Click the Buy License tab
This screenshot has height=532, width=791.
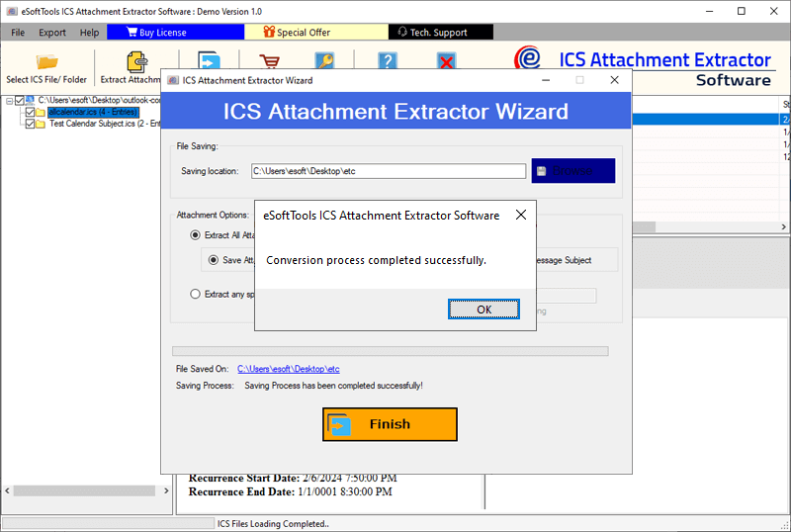(x=176, y=32)
